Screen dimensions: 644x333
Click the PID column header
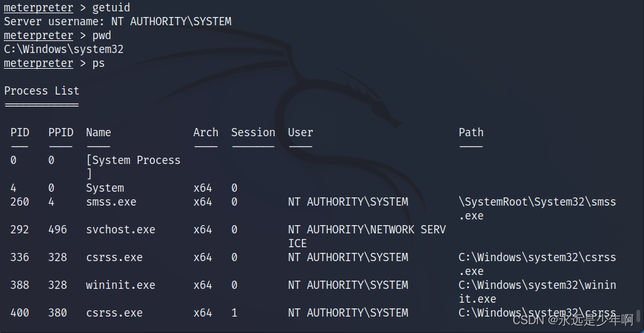pyautogui.click(x=20, y=132)
